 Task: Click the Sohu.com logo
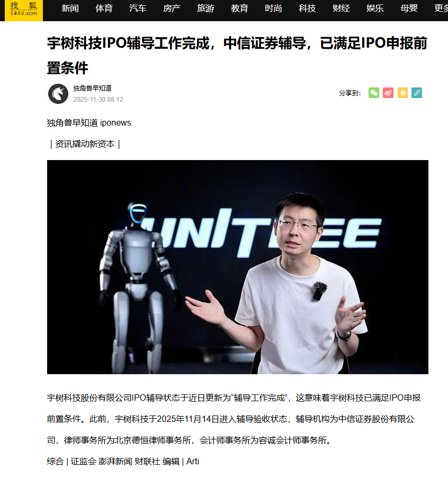coord(24,10)
